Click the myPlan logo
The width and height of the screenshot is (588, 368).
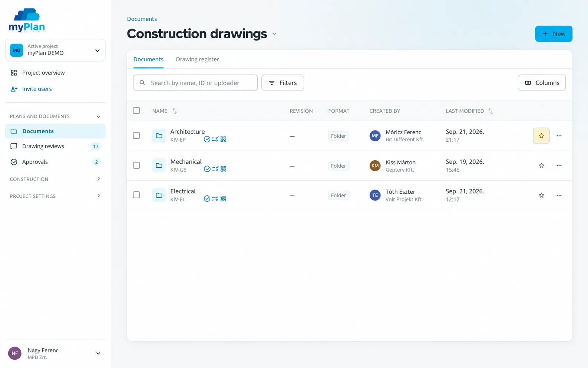pos(27,20)
